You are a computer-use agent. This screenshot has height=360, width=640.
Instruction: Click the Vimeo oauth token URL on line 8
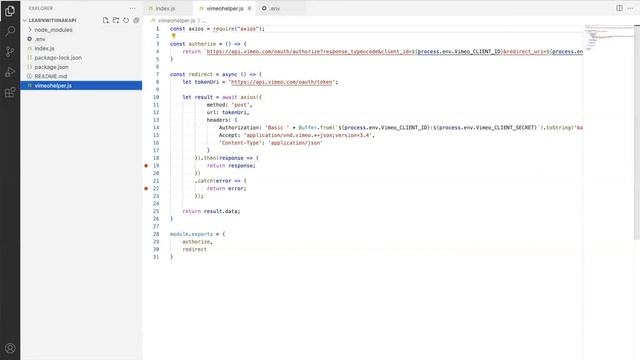(282, 82)
